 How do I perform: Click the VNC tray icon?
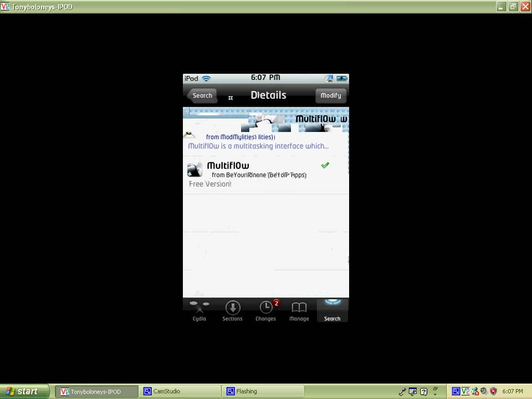(x=465, y=391)
